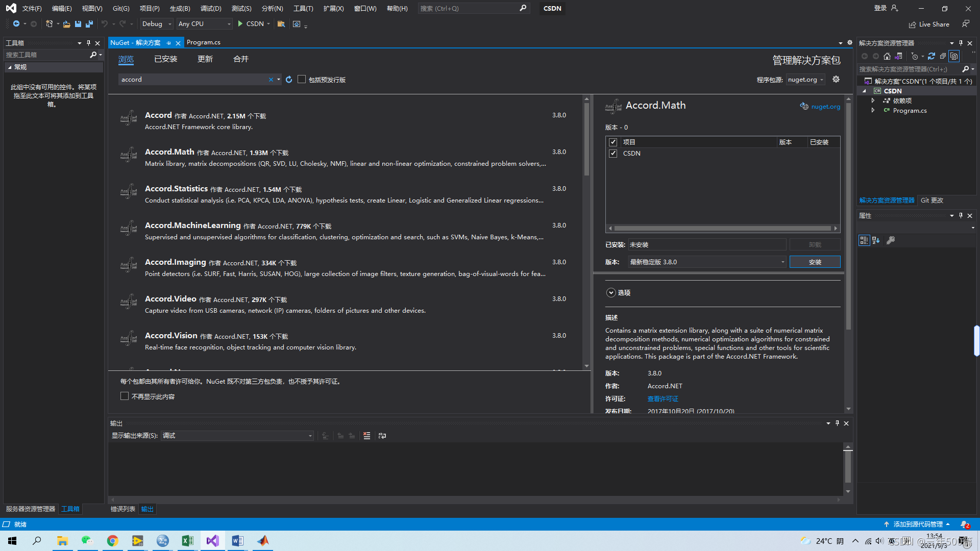Open the Debug menu
980x551 pixels.
pos(211,9)
